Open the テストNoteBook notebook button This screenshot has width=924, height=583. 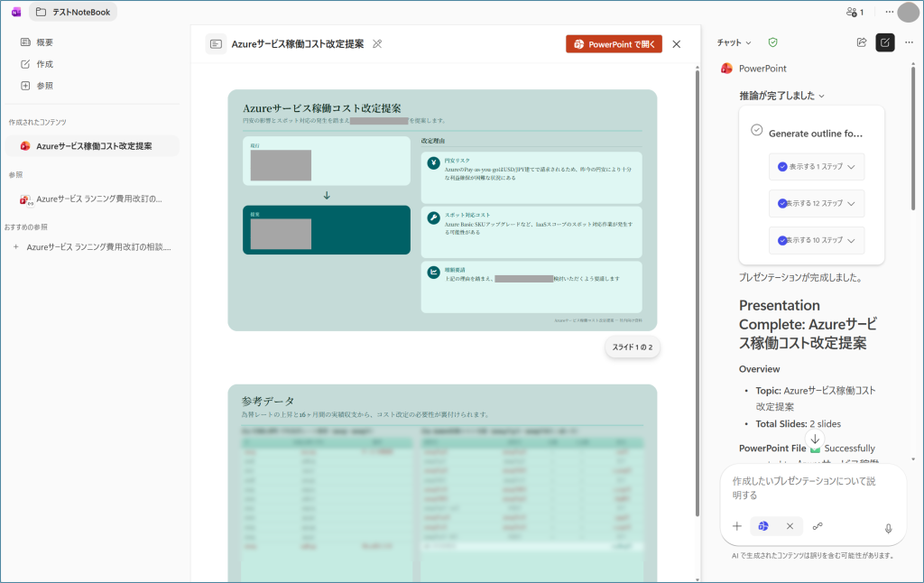73,12
